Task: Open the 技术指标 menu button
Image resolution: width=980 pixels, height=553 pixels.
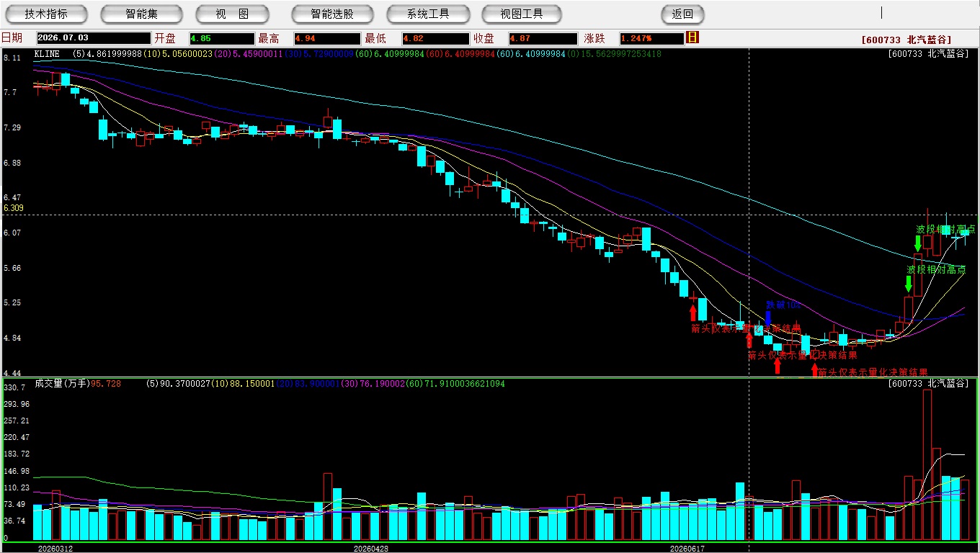Action: coord(46,14)
